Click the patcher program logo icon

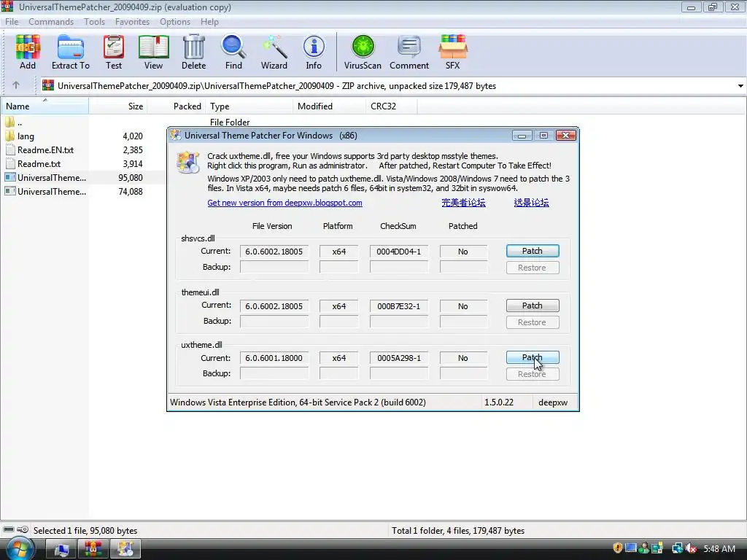tap(187, 162)
